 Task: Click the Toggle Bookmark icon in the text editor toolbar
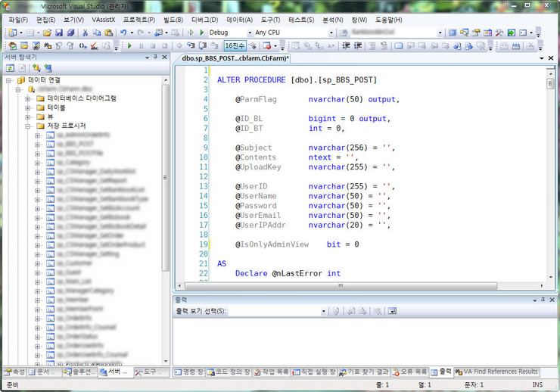(x=399, y=45)
